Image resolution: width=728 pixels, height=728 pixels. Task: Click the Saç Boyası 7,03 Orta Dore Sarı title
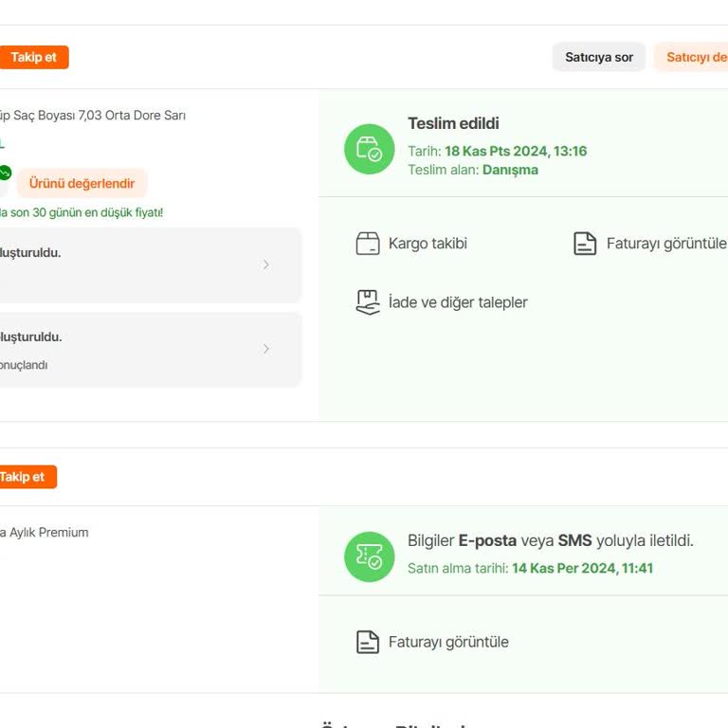coord(92,115)
